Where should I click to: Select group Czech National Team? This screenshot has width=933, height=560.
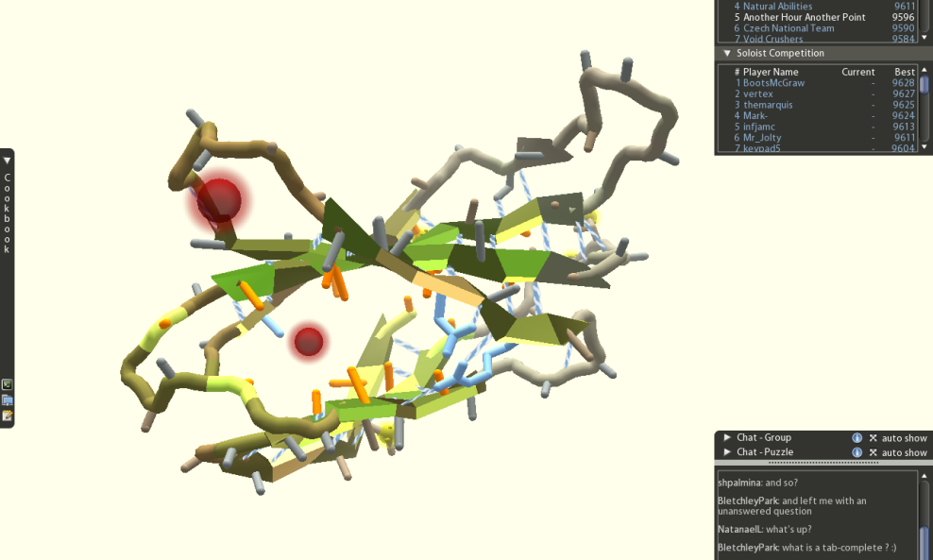[x=789, y=28]
